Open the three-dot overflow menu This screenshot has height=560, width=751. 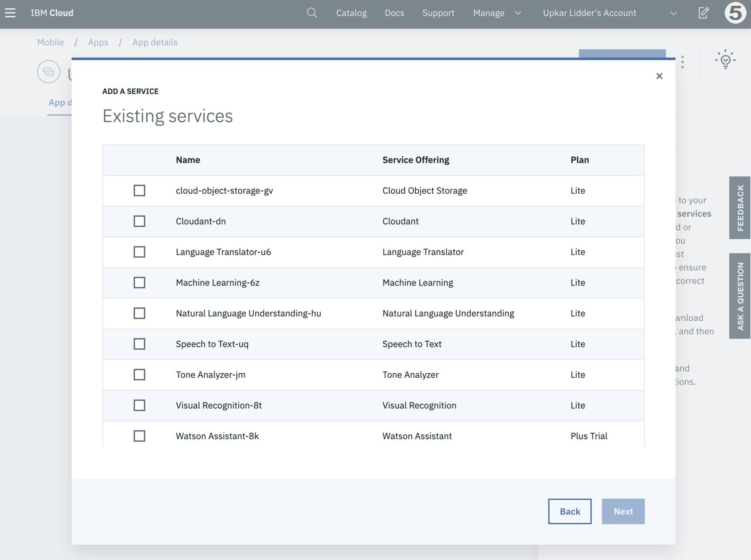[683, 62]
